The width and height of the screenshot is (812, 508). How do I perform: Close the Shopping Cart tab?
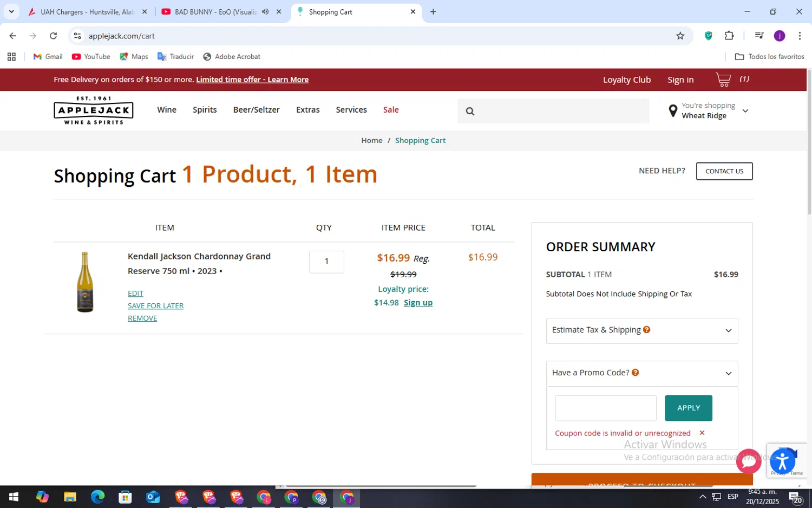(x=413, y=11)
